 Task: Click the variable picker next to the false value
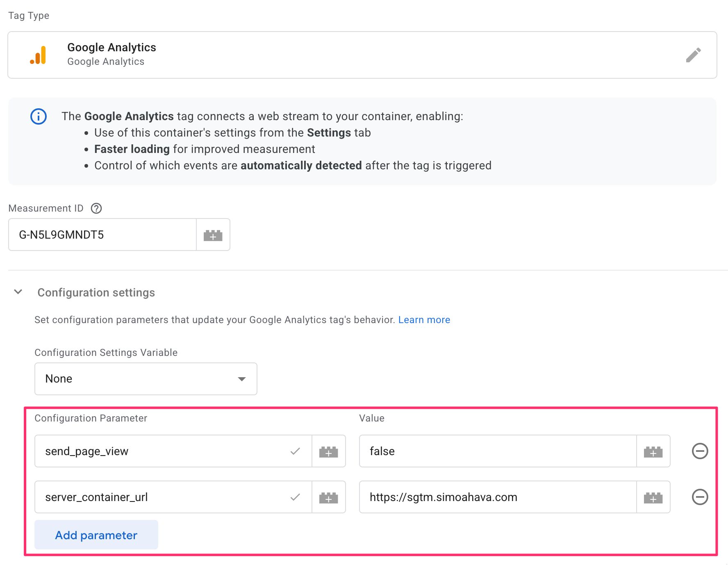coord(653,451)
